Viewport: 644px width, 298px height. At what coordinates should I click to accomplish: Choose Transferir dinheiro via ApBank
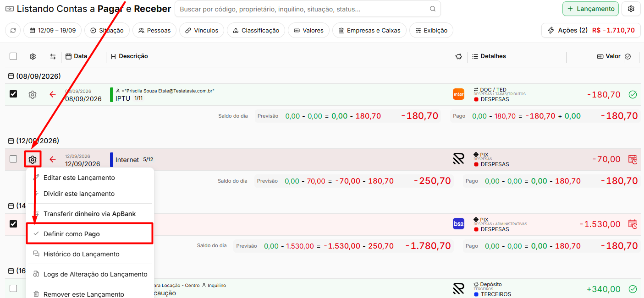tap(90, 214)
